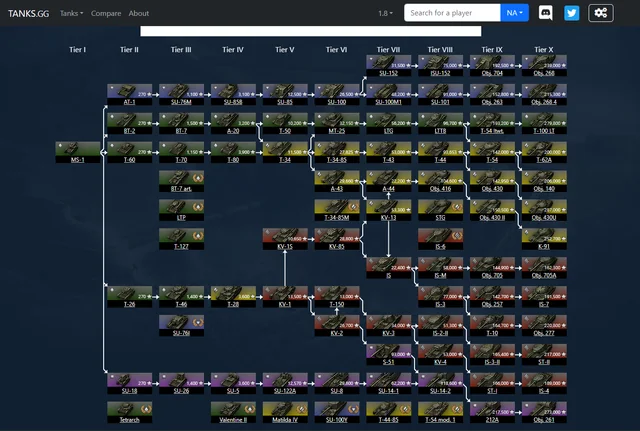Select the T-44-85 tank card
The height and width of the screenshot is (431, 640).
[389, 412]
